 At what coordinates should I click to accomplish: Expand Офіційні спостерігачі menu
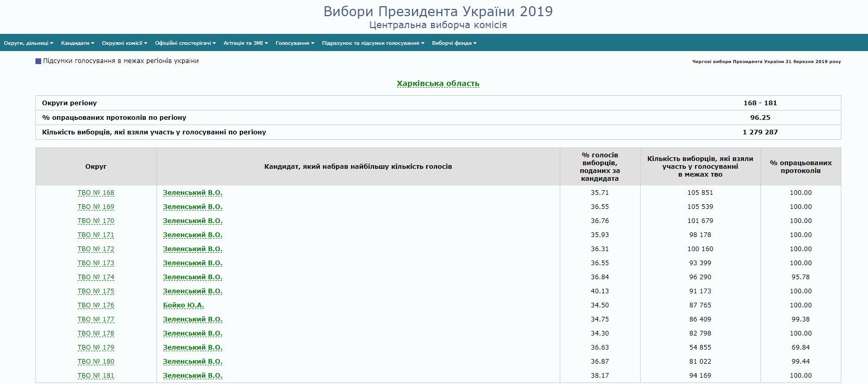[x=185, y=43]
